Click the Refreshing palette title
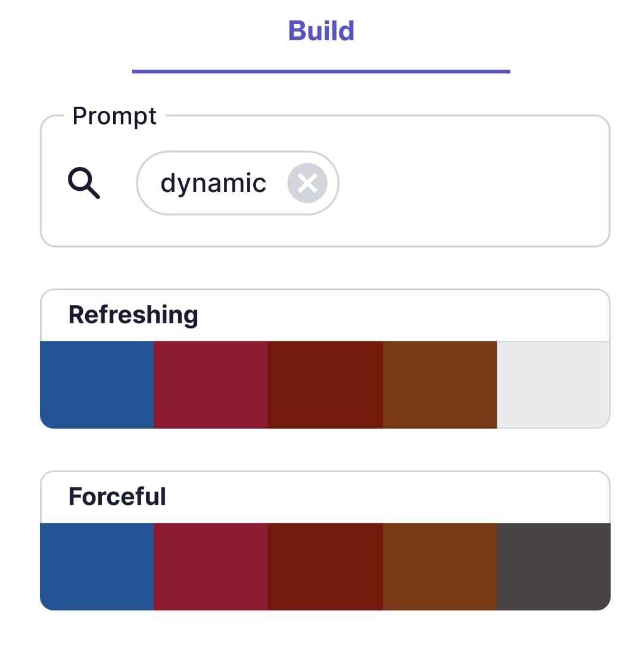Viewport: 644px width, 645px height. tap(133, 315)
